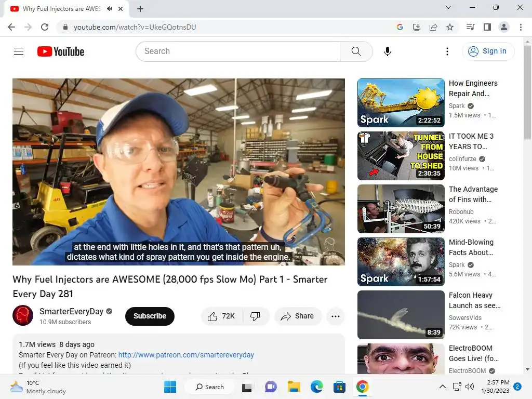The height and width of the screenshot is (399, 532).
Task: Click the search magnifier button
Action: 356,51
